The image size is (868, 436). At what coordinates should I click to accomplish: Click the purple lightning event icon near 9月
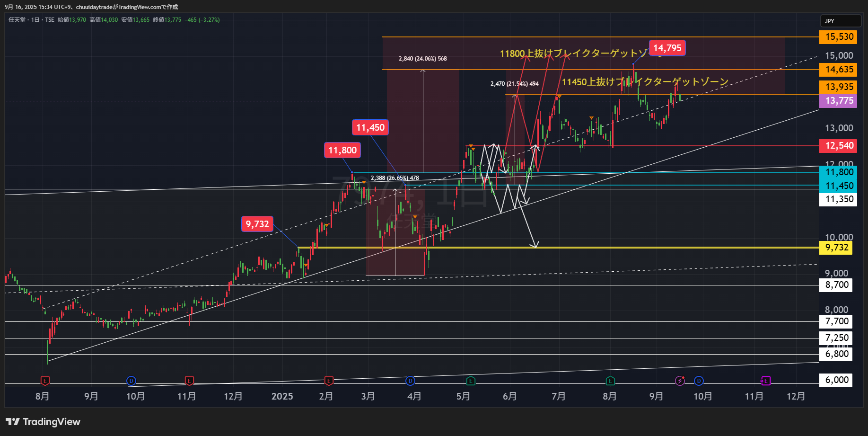(680, 381)
